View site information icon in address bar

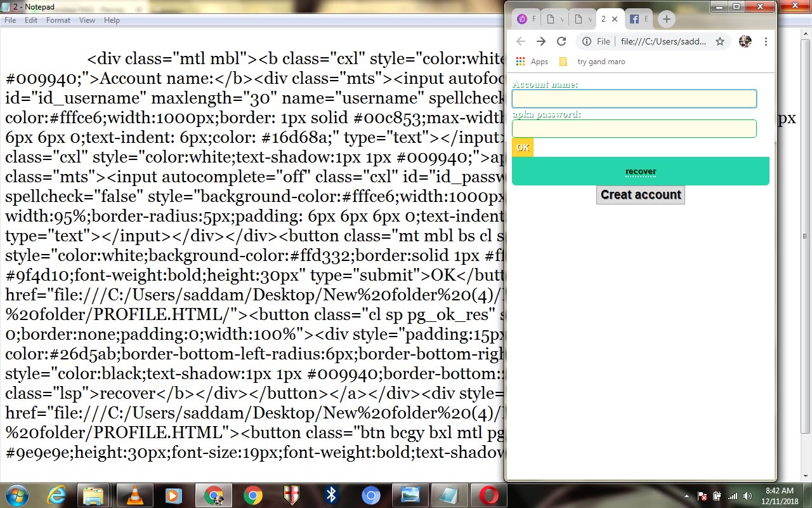(x=587, y=41)
